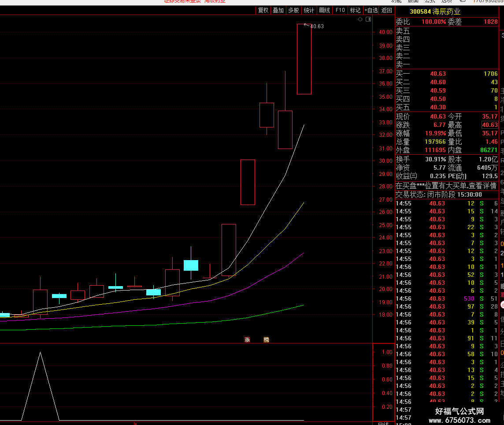Click the 买一 bid price 40.63 row
This screenshot has height=425, width=504.
447,74
